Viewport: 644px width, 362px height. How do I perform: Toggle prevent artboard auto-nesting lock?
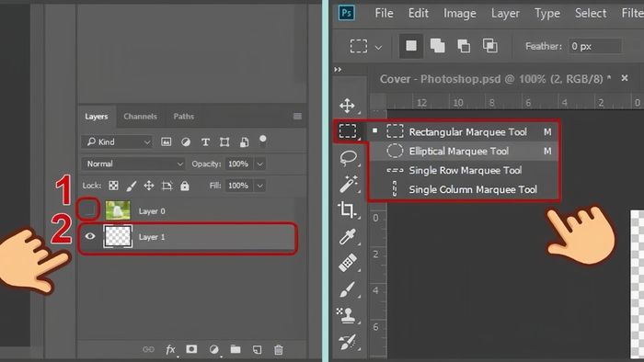(167, 186)
